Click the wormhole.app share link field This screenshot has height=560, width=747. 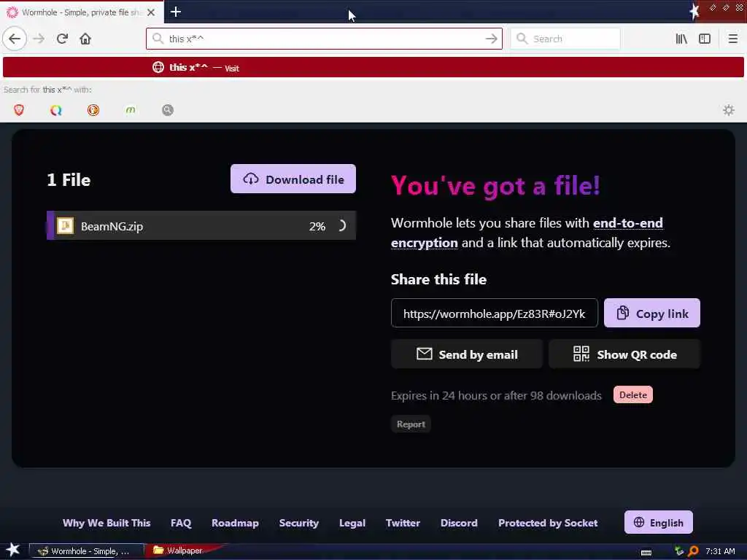[x=494, y=314]
